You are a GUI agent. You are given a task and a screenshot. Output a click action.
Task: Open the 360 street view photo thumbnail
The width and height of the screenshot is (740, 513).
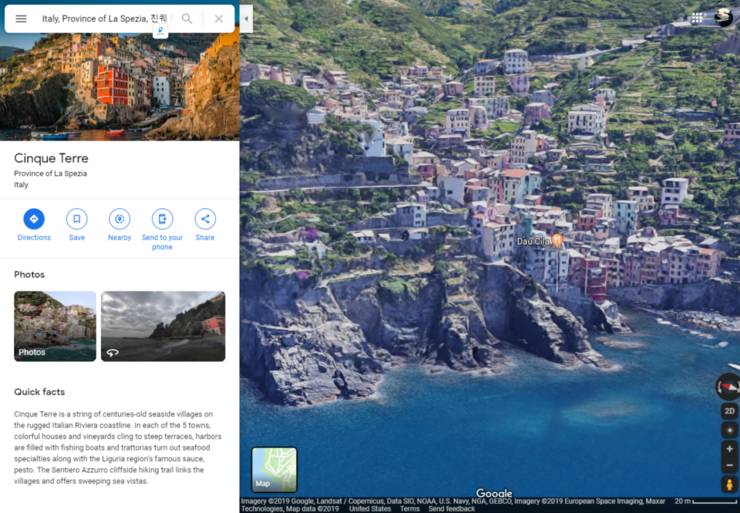click(163, 326)
